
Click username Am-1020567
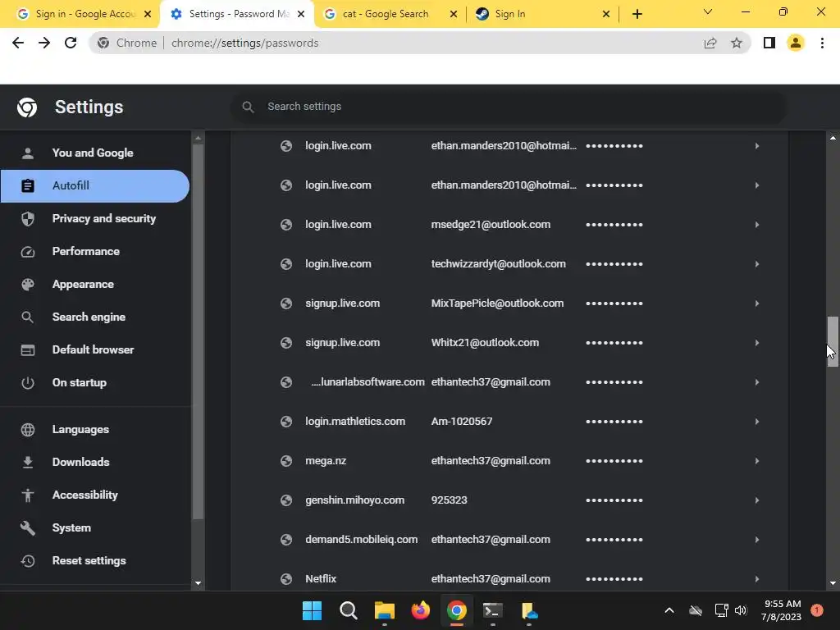click(462, 421)
